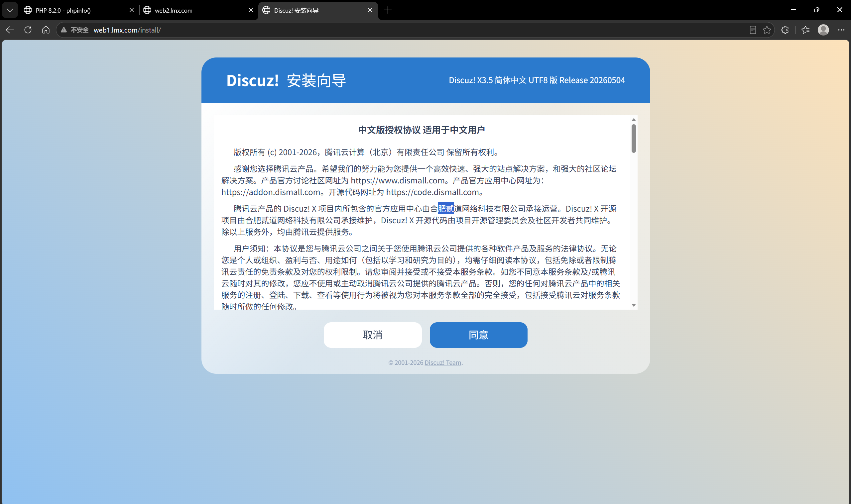Click the Discuz! 安装向导 header title

[x=286, y=80]
